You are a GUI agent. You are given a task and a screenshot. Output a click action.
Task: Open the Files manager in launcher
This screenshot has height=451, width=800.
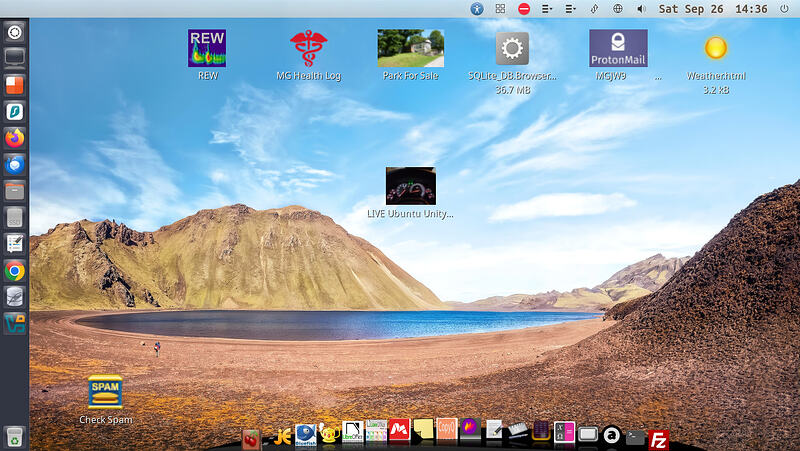(x=14, y=191)
